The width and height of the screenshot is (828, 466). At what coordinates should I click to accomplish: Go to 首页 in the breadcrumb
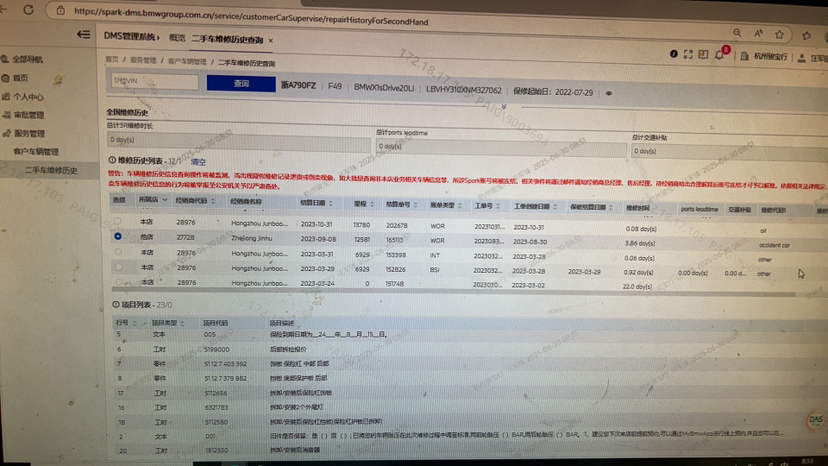click(x=112, y=59)
